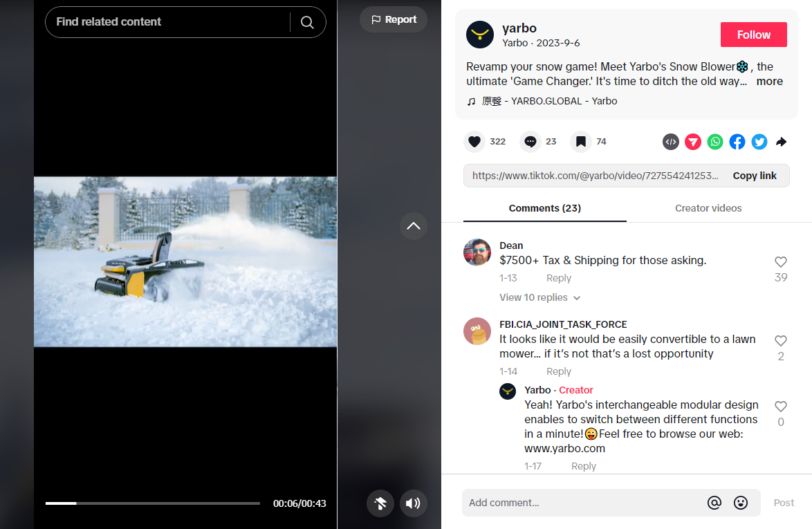812x529 pixels.
Task: Click the embed code icon
Action: coord(671,142)
